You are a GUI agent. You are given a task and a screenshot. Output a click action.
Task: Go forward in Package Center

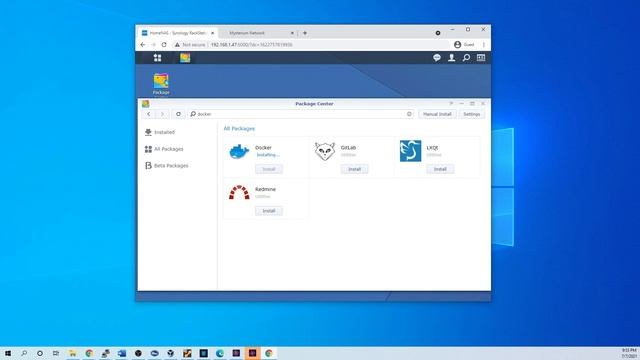point(162,114)
